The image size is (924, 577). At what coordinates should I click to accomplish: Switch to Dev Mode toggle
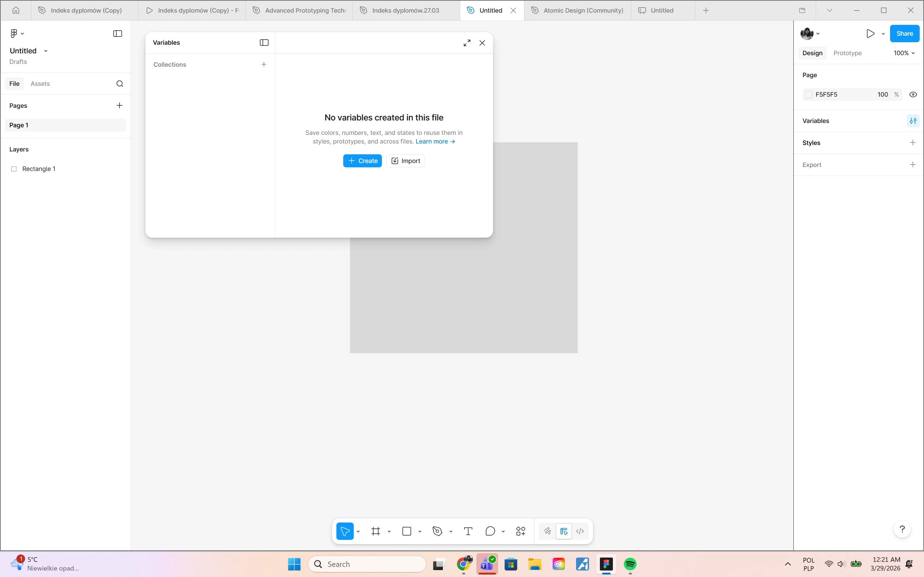580,531
